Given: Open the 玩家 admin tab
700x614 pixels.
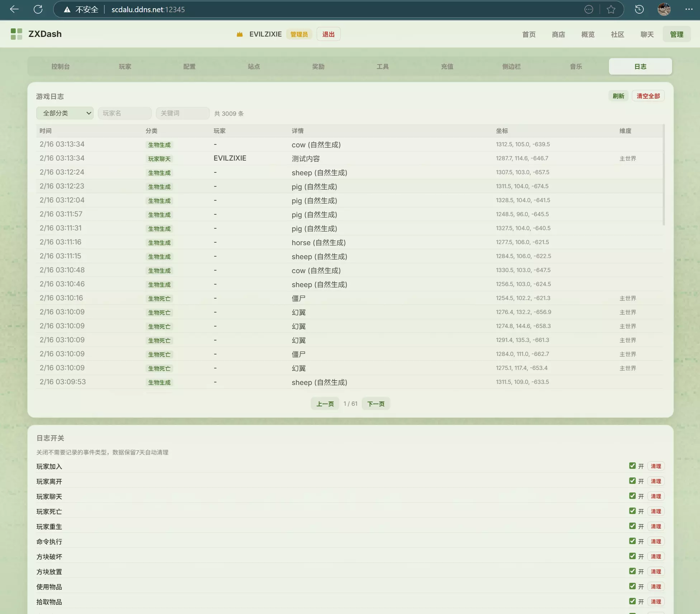Looking at the screenshot, I should tap(125, 66).
